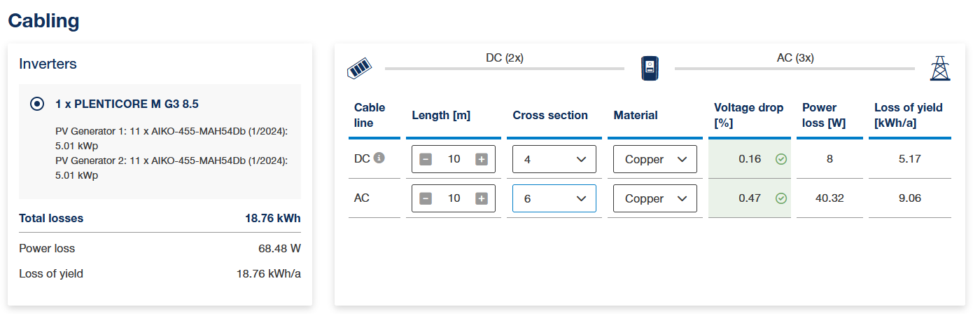Click the inverter device icon
The width and height of the screenshot is (980, 314).
(650, 68)
